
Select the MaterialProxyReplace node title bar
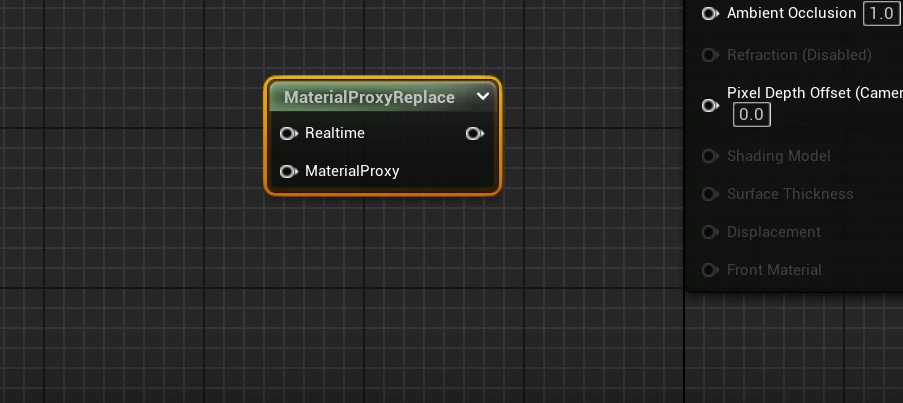click(x=369, y=97)
